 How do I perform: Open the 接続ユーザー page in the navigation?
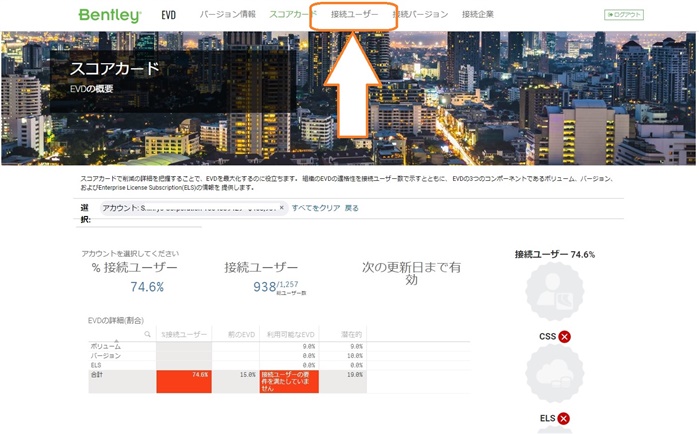(354, 14)
